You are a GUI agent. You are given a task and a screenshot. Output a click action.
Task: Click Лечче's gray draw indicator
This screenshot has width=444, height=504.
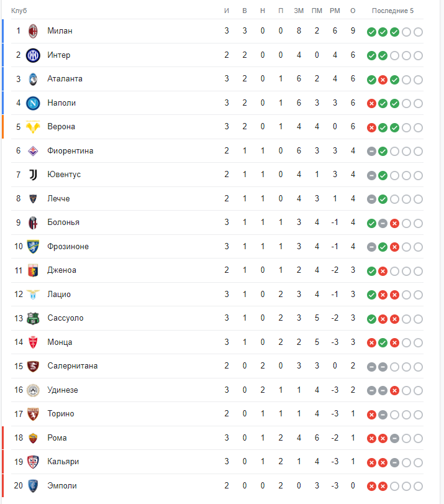click(x=371, y=199)
